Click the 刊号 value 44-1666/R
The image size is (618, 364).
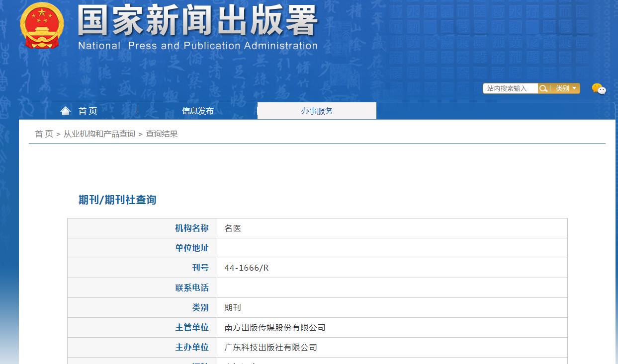pos(245,268)
